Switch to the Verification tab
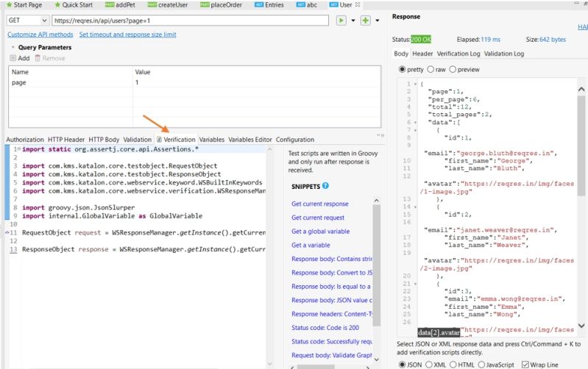The width and height of the screenshot is (588, 369). 176,140
